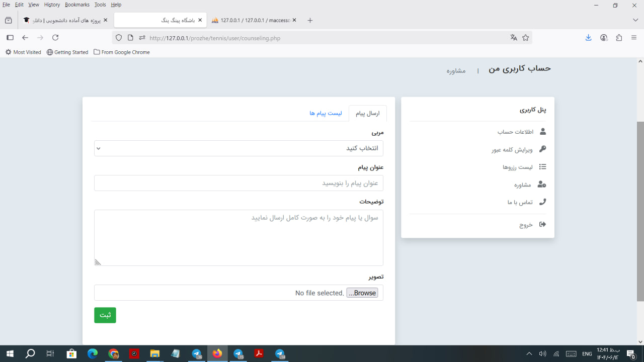Bookmark this page with the star icon
The height and width of the screenshot is (362, 644).
(x=526, y=38)
